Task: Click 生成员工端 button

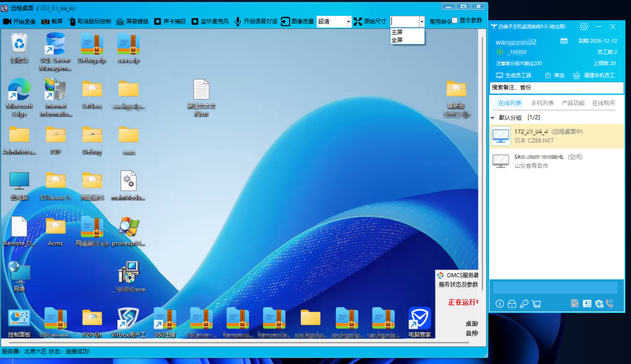Action: [514, 76]
